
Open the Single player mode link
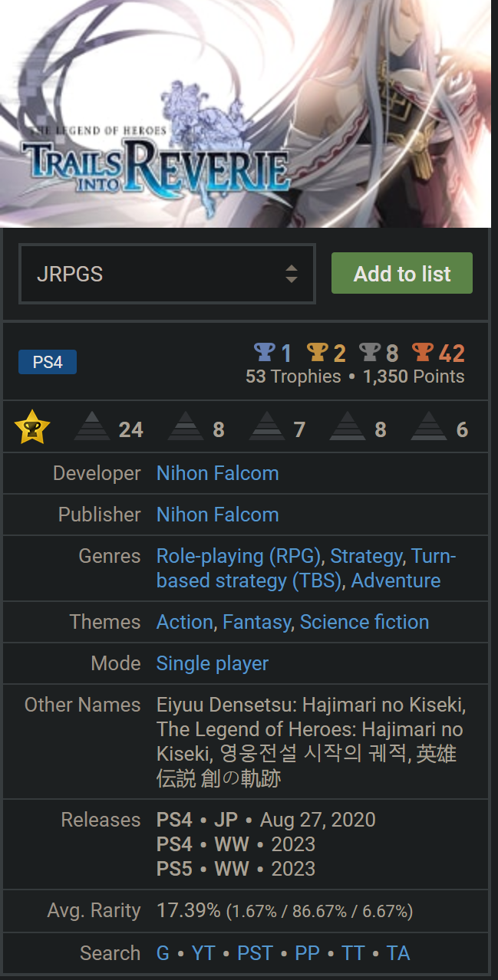[213, 663]
